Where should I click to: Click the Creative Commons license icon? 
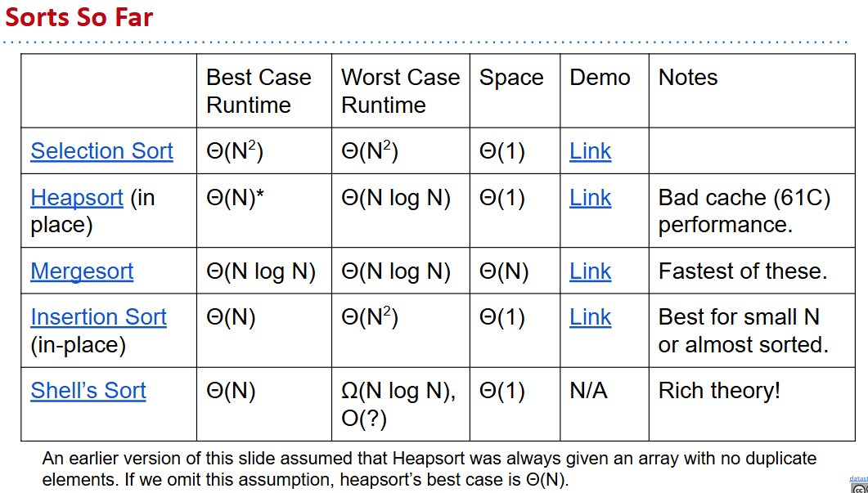(x=859, y=488)
